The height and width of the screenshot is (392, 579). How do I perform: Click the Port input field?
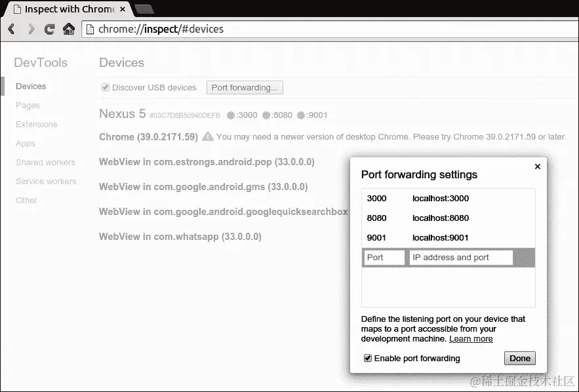coord(384,258)
